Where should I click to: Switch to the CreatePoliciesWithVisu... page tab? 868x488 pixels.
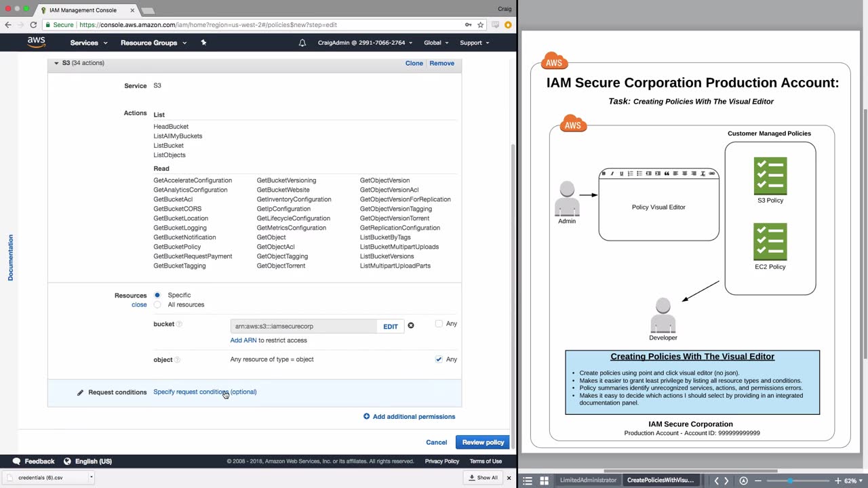click(x=660, y=481)
